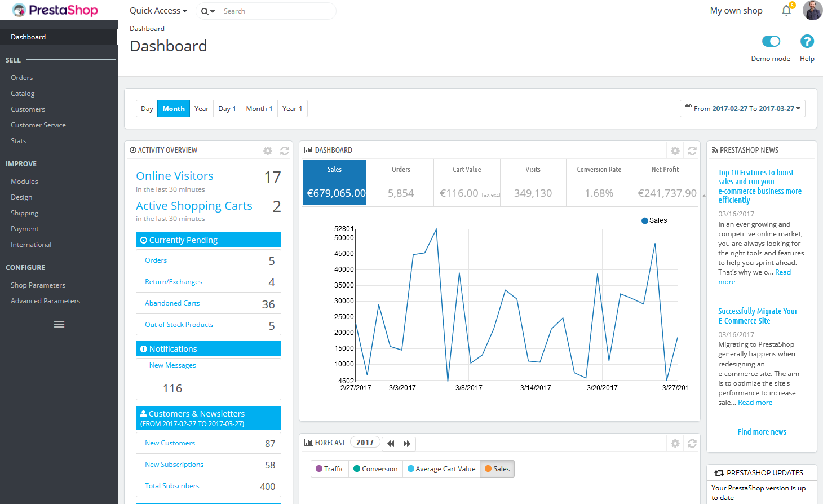Image resolution: width=823 pixels, height=504 pixels.
Task: Click Find more news link
Action: coord(762,432)
